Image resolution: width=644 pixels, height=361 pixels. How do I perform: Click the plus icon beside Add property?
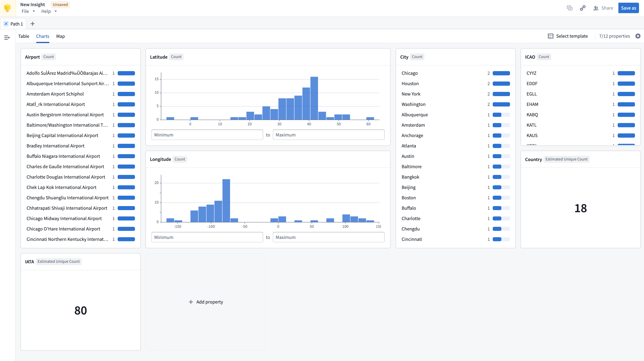[191, 302]
